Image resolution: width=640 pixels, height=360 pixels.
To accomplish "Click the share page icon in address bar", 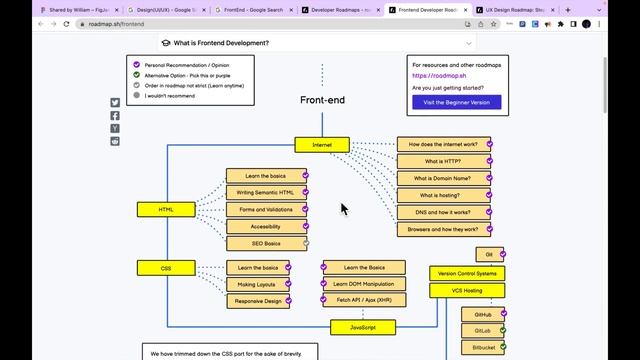I will pos(480,24).
